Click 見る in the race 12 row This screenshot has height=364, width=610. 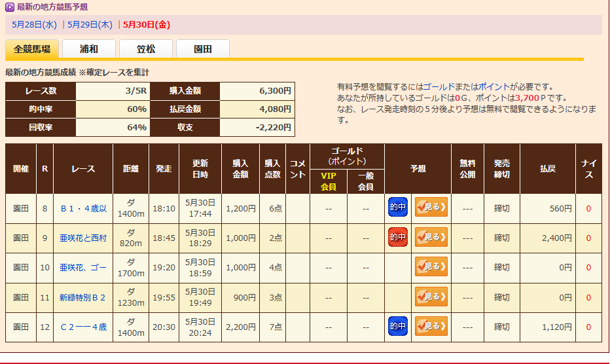(431, 326)
